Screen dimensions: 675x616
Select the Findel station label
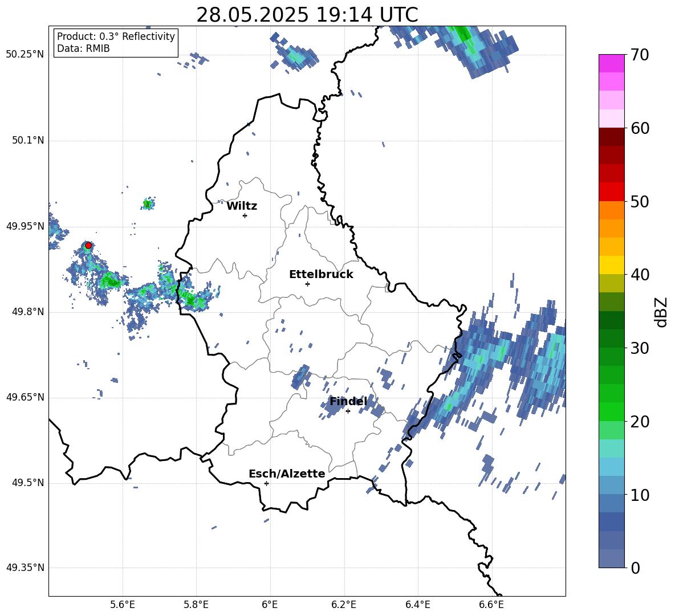[348, 401]
